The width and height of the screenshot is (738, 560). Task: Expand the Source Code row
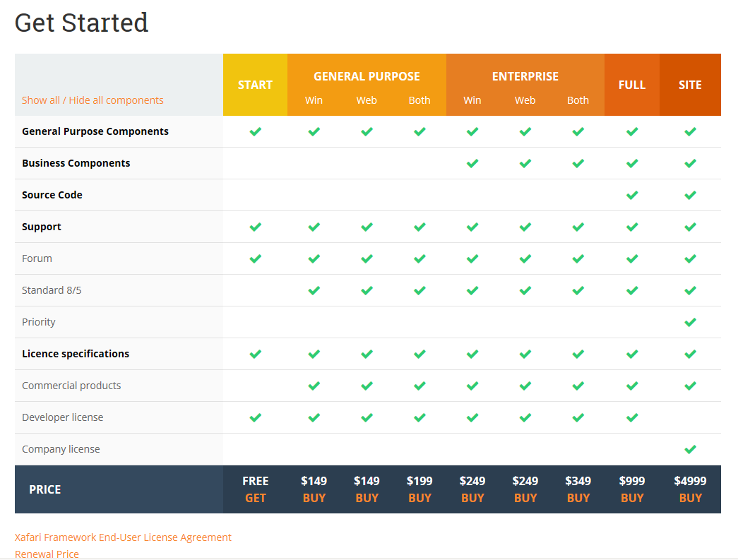tap(52, 195)
